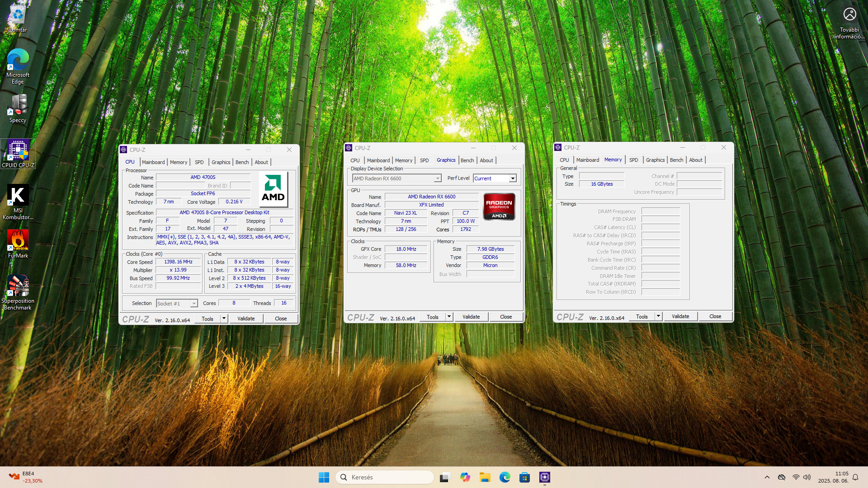This screenshot has height=488, width=868.
Task: Open the Bench tab in Memory window
Action: (676, 160)
